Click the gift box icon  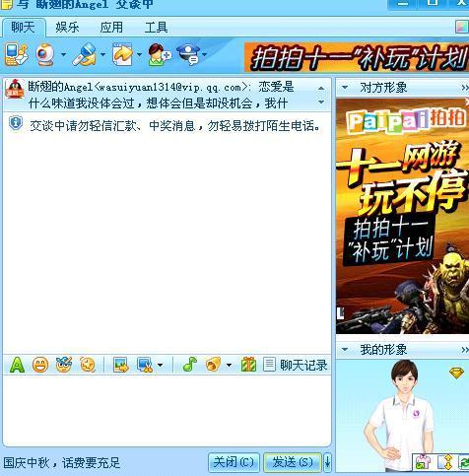248,365
